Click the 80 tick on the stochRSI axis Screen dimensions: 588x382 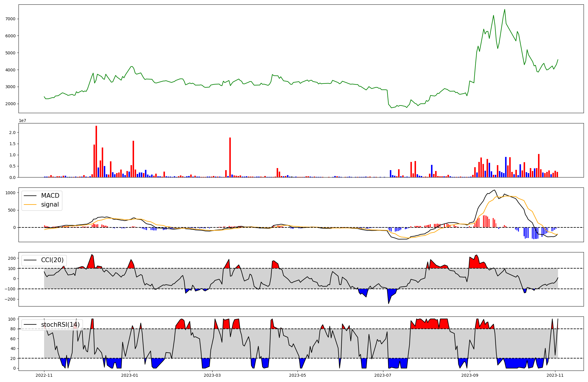13,329
